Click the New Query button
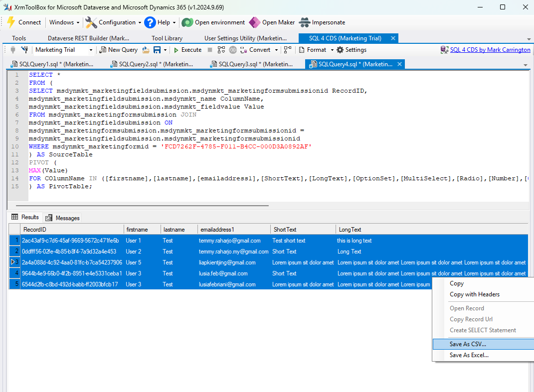 (119, 50)
